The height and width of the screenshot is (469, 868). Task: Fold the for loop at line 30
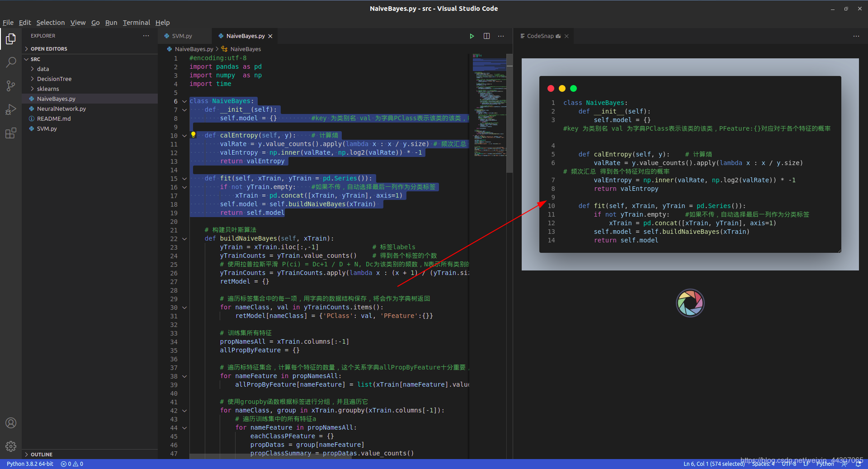(x=184, y=308)
